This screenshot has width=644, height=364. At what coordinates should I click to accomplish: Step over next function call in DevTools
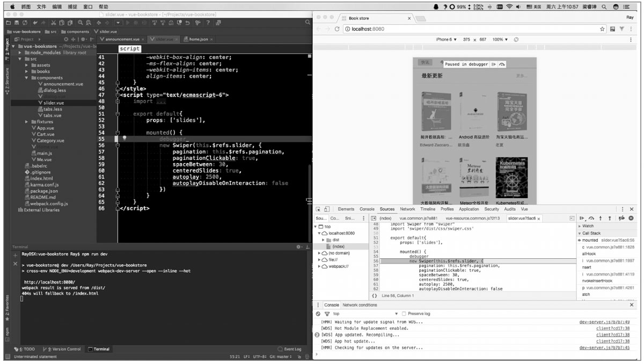591,219
